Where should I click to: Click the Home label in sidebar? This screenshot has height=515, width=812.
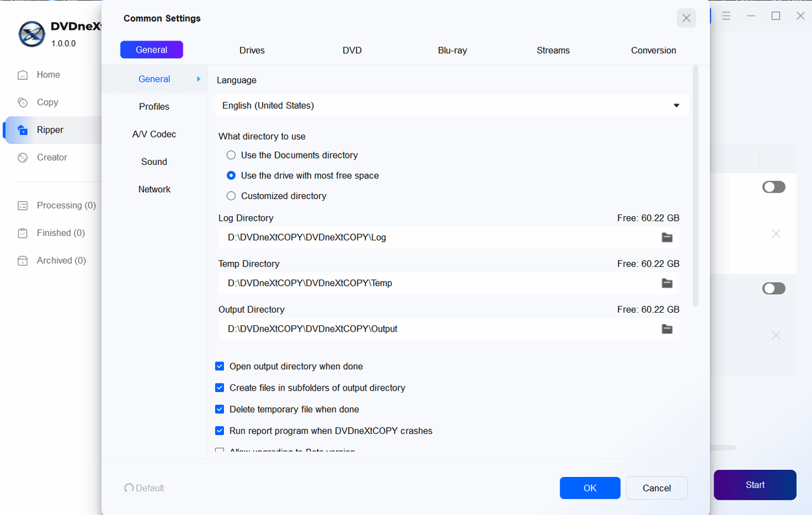(x=48, y=75)
